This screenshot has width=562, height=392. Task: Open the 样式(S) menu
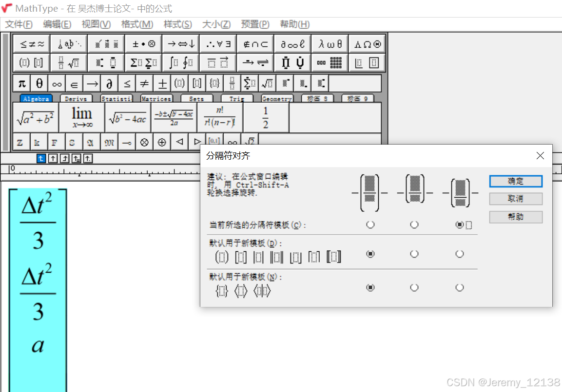click(177, 24)
